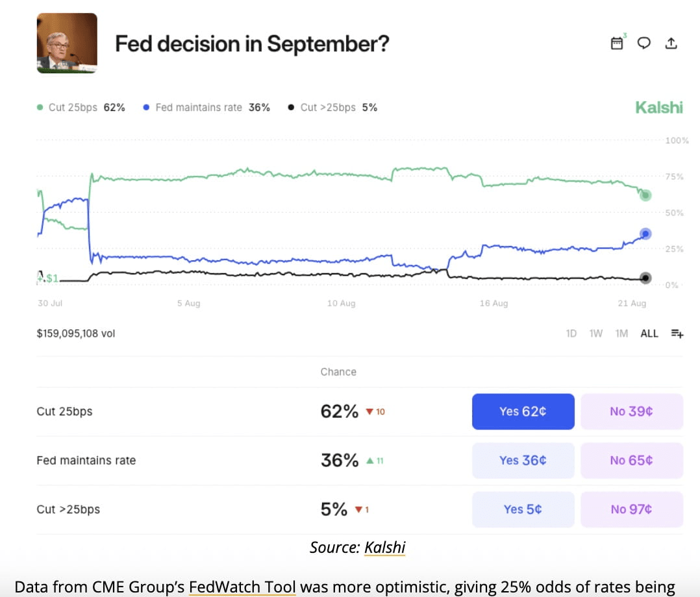Screen dimensions: 700x597
Task: Choose Yes 36¢ for Fed maintains rate
Action: tap(523, 460)
